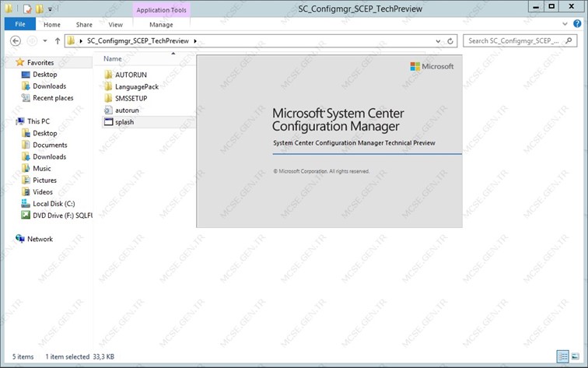Click the Configuration Manager splash screen image
Viewport: 588px width, 368px height.
(x=329, y=141)
